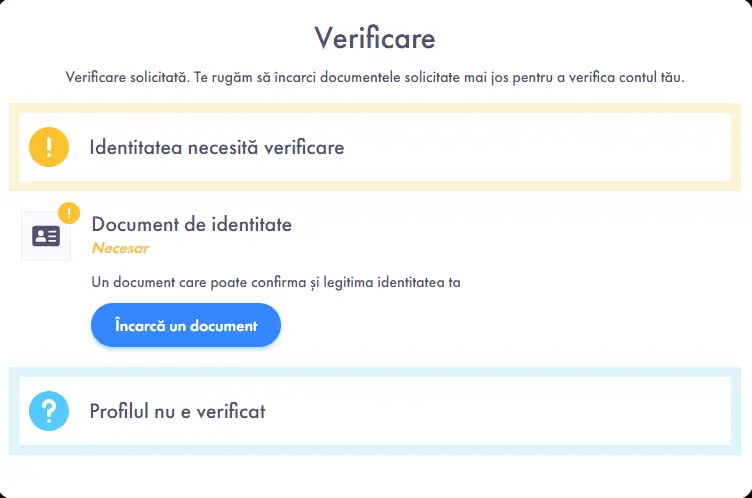The width and height of the screenshot is (752, 498).
Task: Expand "Profilul nu e verificat" section title
Action: coord(177,410)
